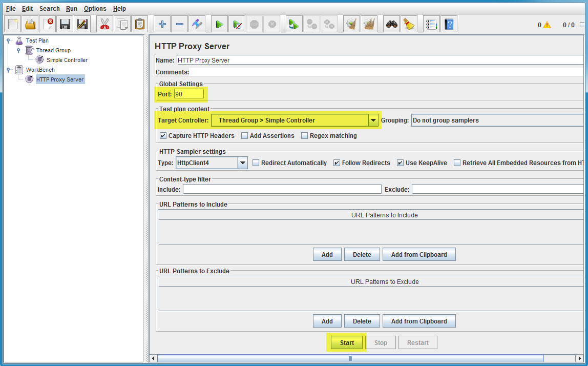Viewport: 588px width, 366px height.
Task: Click the Save floppy disk icon
Action: 65,25
